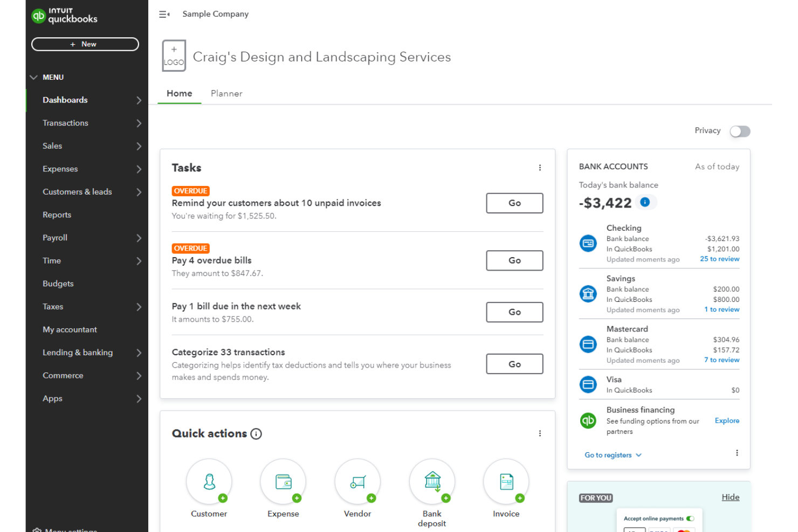Viewport: 798px width, 532px height.
Task: Open the Tasks card three-dot menu
Action: 540,168
